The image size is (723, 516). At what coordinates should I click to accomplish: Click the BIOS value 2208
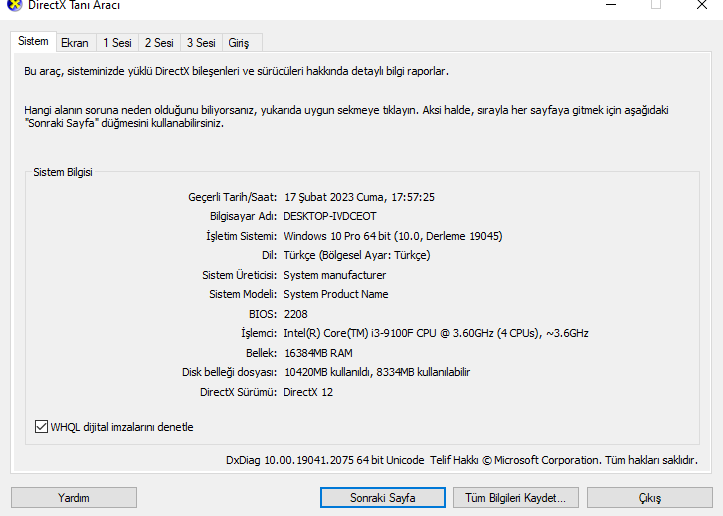tap(296, 314)
